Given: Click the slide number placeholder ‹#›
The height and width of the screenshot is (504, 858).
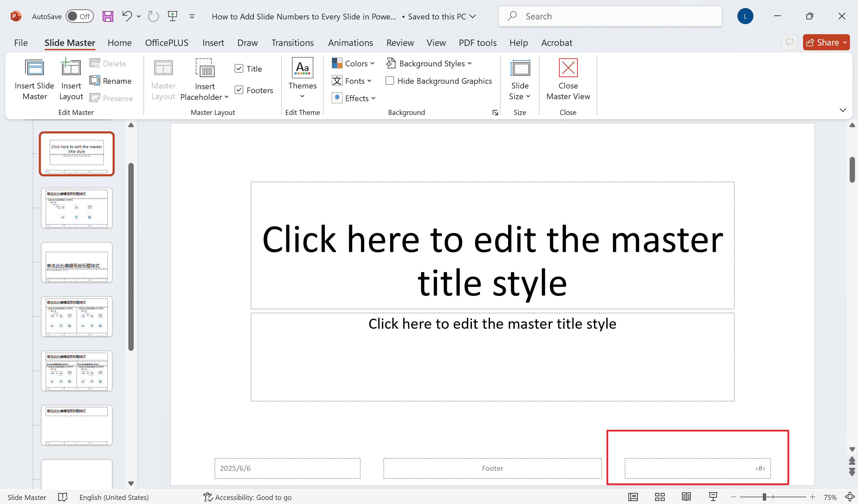Looking at the screenshot, I should pos(697,468).
